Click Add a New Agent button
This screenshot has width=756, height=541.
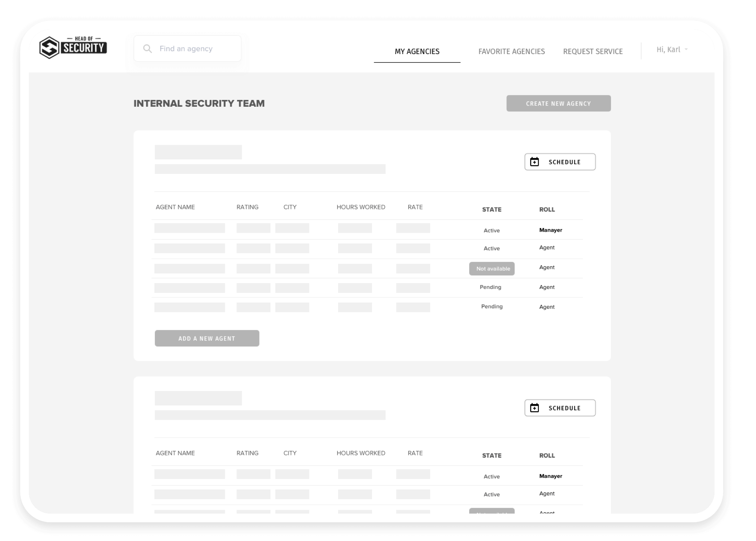coord(207,338)
